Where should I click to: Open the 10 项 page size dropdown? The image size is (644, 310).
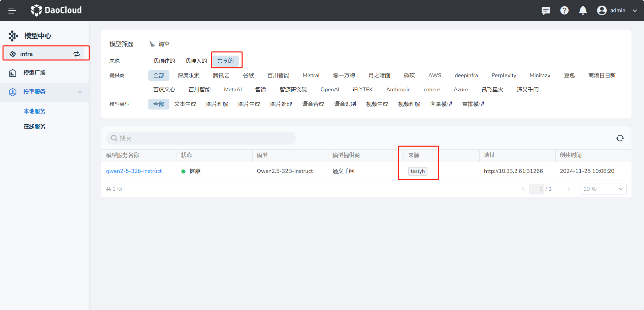[x=603, y=189]
